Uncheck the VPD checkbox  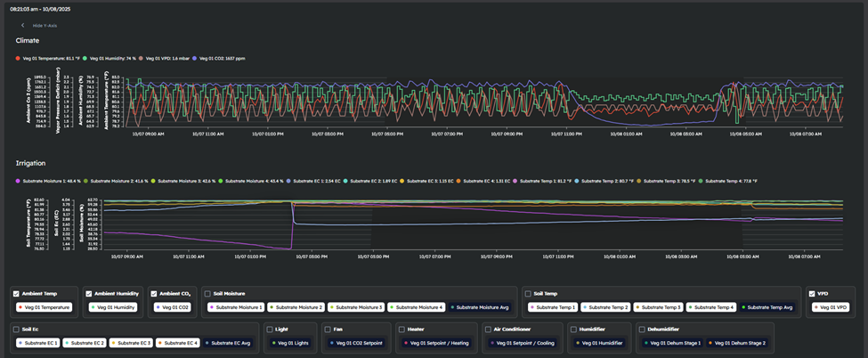[812, 293]
